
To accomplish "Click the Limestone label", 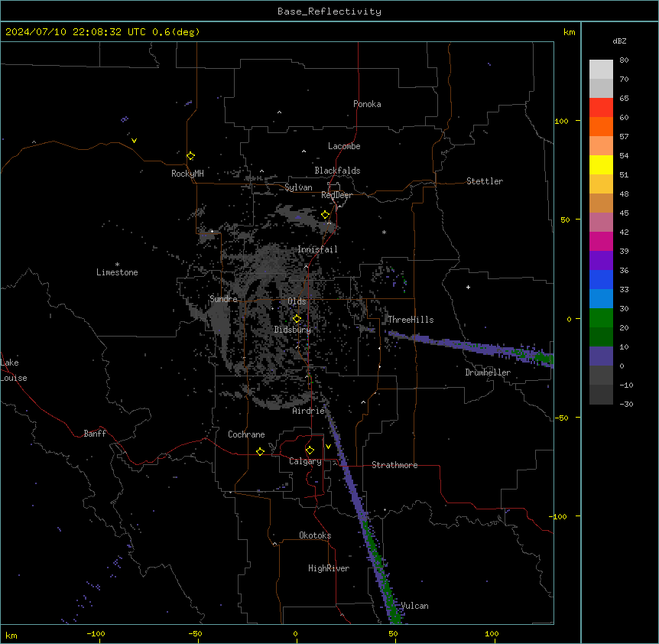I will [x=117, y=272].
